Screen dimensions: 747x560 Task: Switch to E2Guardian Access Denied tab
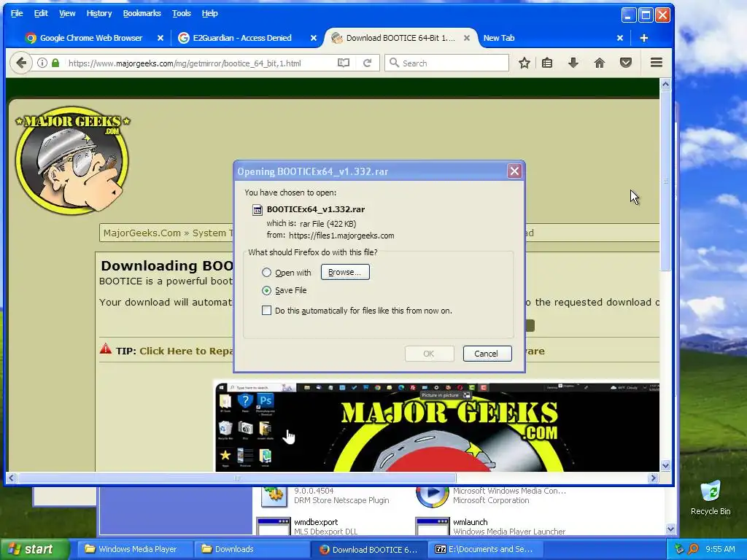pos(242,38)
